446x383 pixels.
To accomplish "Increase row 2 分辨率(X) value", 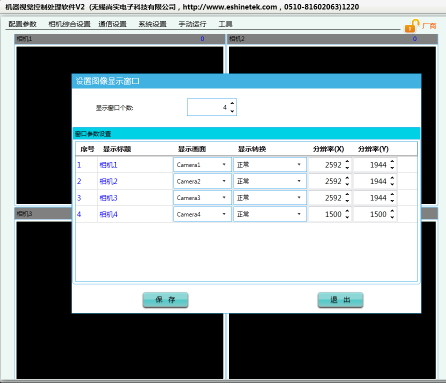I will point(347,178).
